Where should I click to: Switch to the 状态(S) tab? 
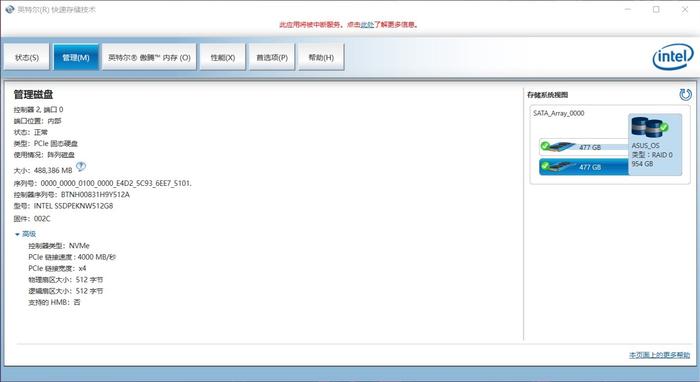27,57
